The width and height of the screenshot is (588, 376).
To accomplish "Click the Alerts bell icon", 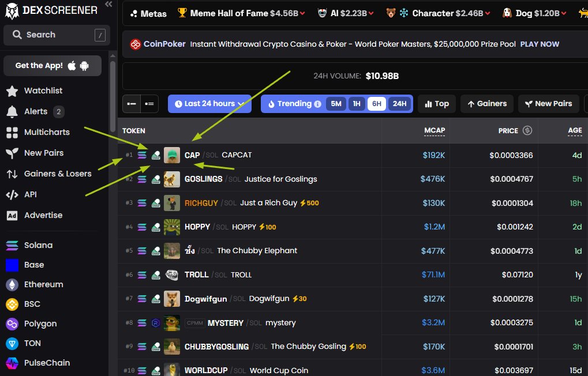I will [x=12, y=112].
